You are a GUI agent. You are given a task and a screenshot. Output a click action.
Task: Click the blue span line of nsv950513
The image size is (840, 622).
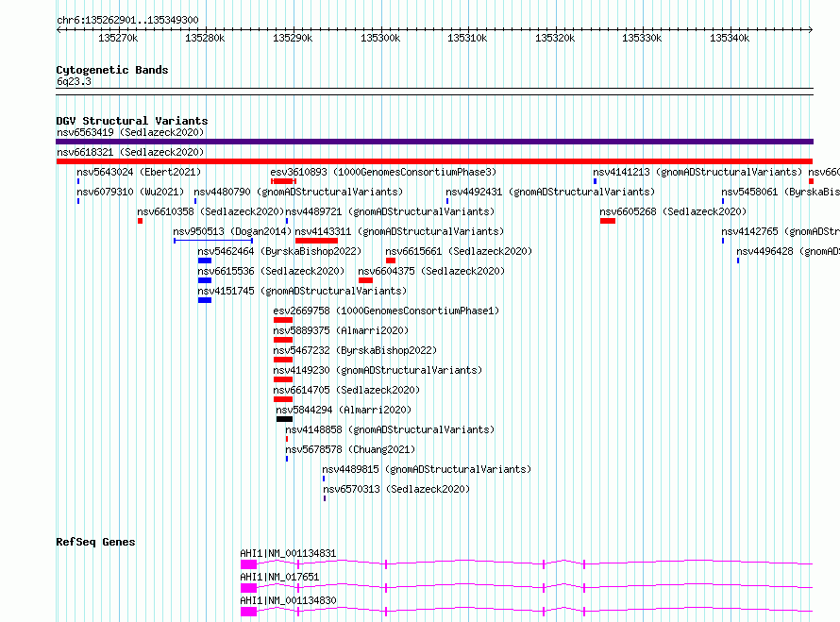point(213,241)
